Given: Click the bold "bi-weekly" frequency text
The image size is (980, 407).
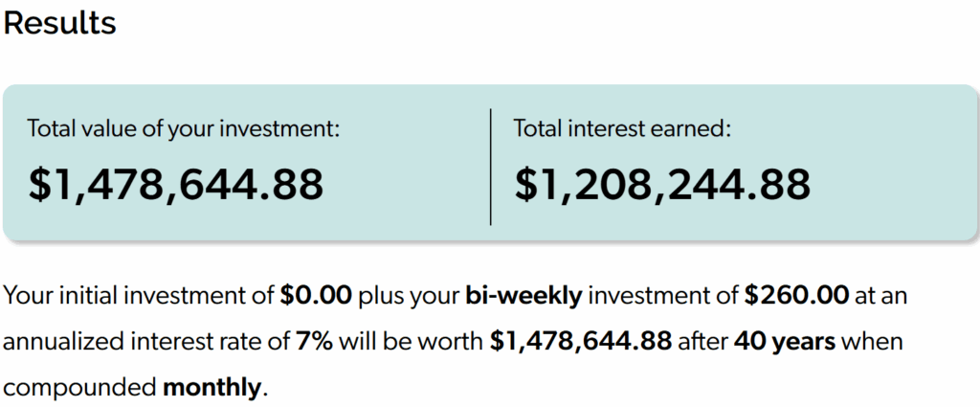Looking at the screenshot, I should [523, 296].
